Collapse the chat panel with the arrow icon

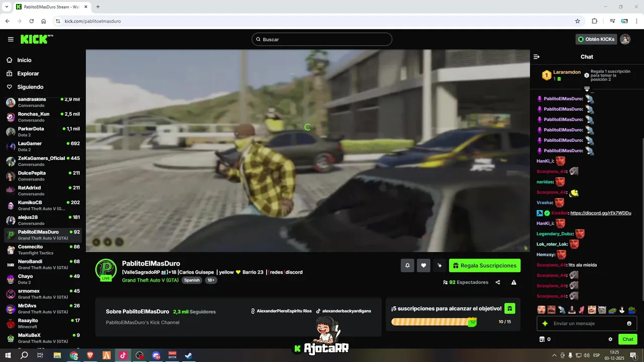536,57
